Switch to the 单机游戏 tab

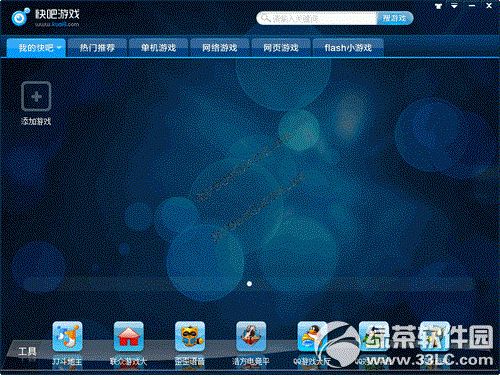[158, 48]
